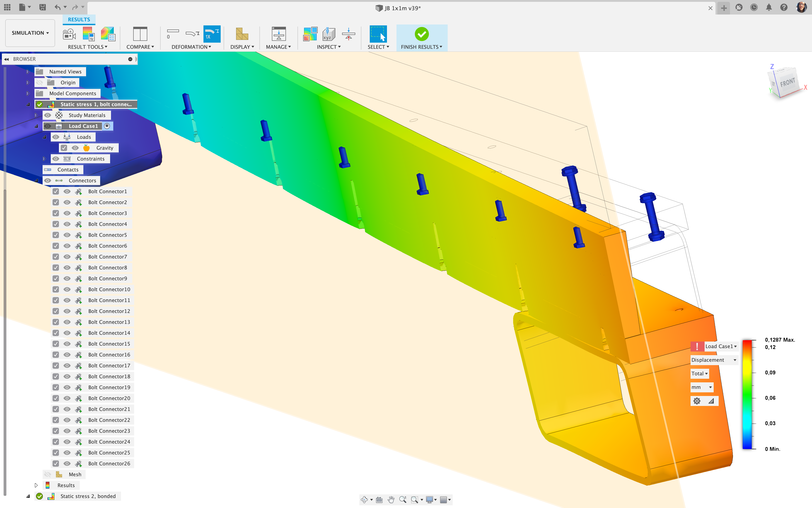Open the RESULT TOOLS menu
Screen dimensions: 812x508
(x=88, y=47)
